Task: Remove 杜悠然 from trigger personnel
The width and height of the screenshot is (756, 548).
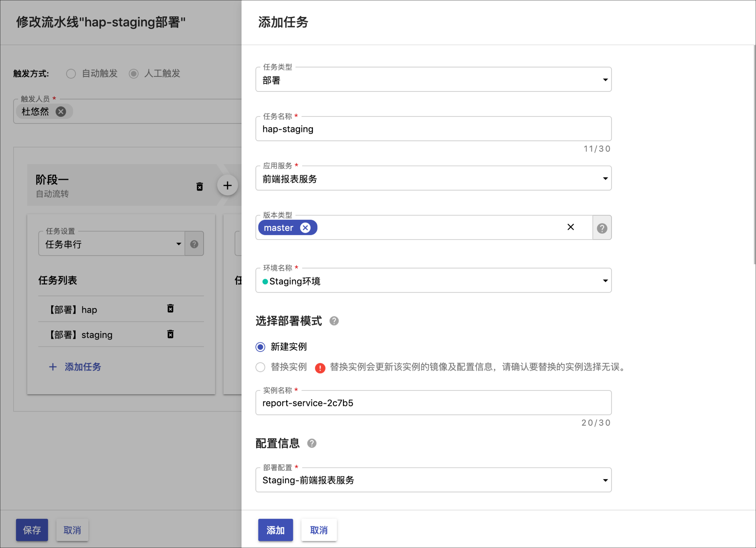Action: click(61, 111)
